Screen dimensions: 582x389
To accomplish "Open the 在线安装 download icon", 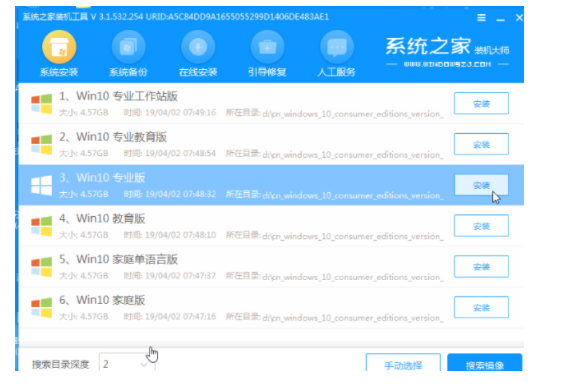I will click(x=198, y=47).
